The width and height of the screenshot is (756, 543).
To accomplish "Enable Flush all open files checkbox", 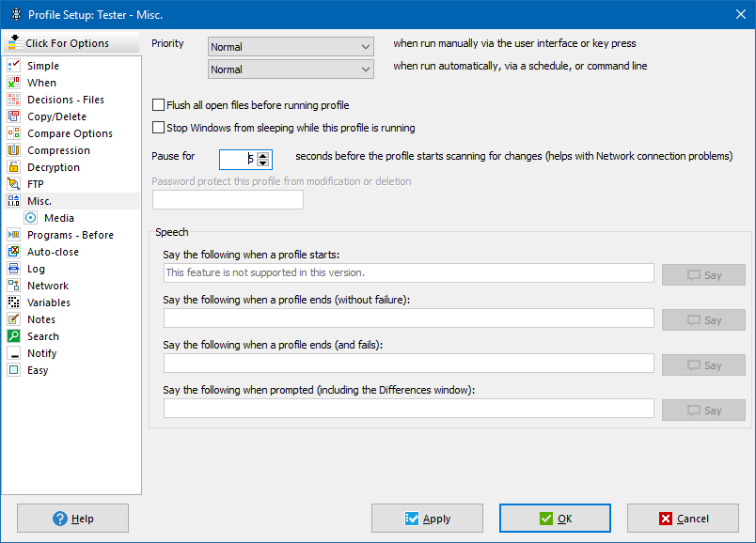I will click(x=158, y=105).
